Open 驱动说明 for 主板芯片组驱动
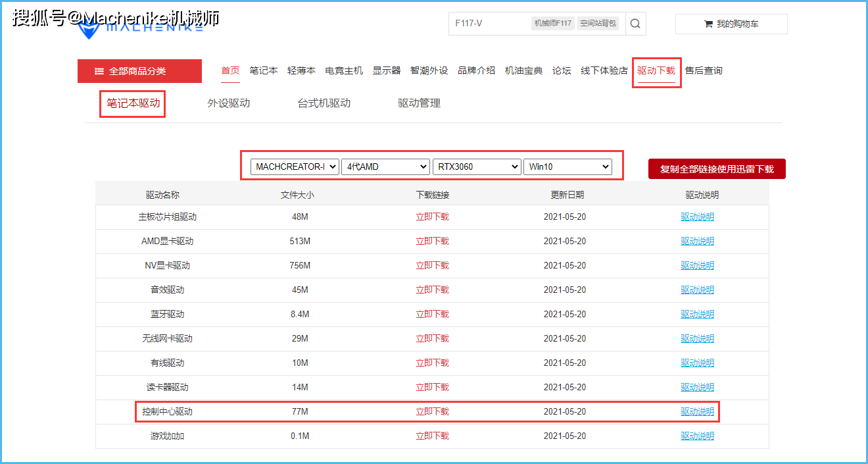Image resolution: width=868 pixels, height=464 pixels. coord(697,217)
